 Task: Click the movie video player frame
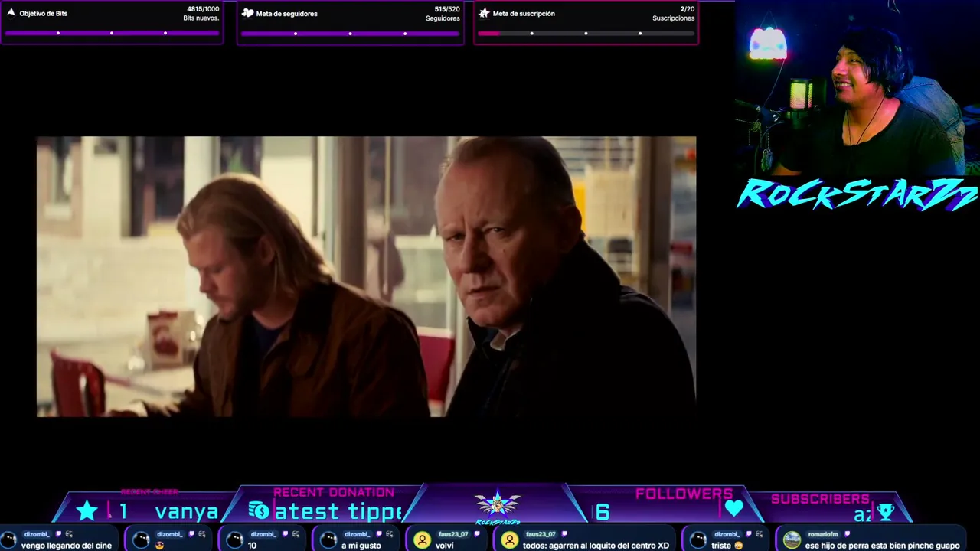[x=366, y=276]
